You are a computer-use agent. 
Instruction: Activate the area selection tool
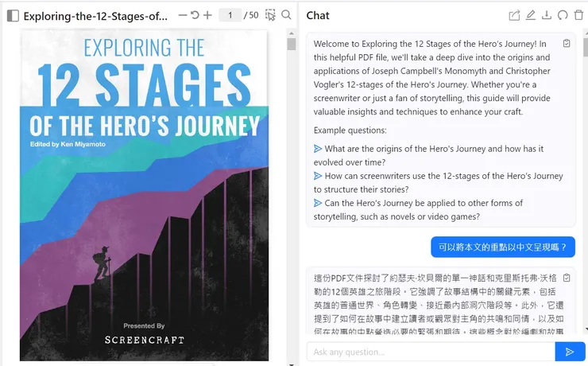click(x=271, y=15)
